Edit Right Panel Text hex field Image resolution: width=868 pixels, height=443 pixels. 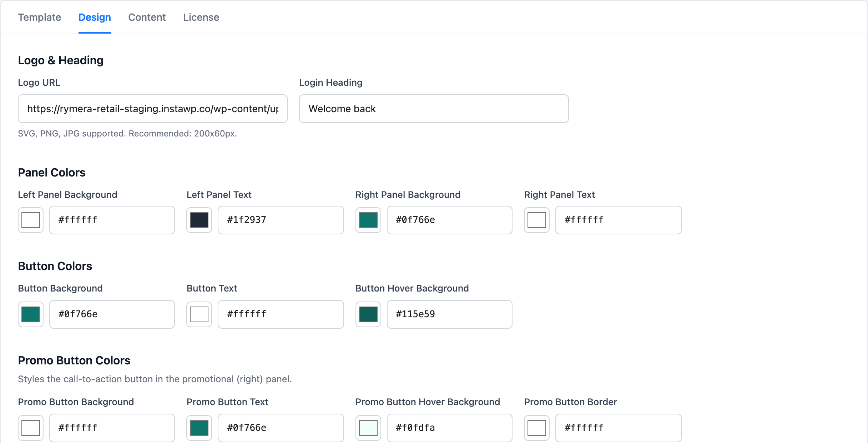(619, 220)
